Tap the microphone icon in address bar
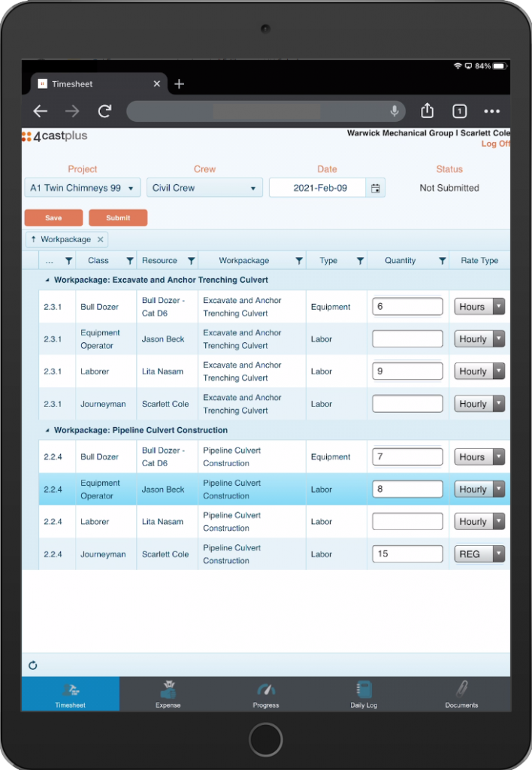This screenshot has height=770, width=532. coord(394,111)
